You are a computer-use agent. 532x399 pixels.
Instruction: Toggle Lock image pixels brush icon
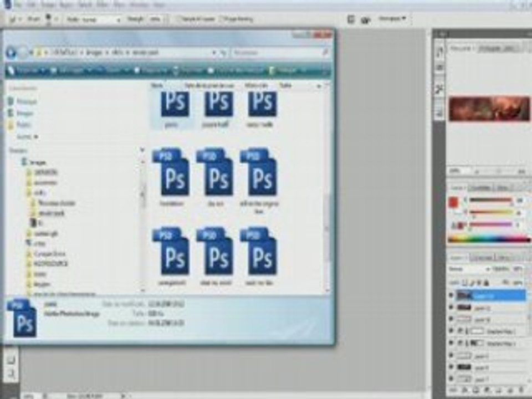[472, 282]
